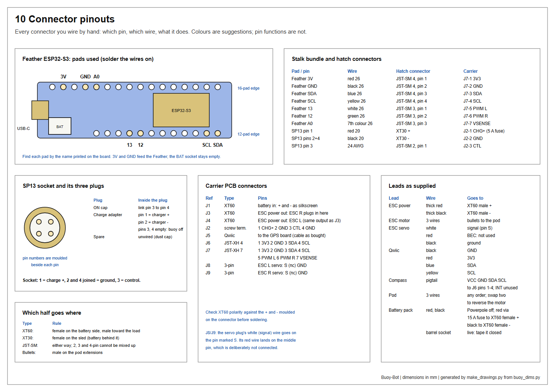Click the USB-C connector block on the board
This screenshot has width=555, height=392.
click(40, 110)
